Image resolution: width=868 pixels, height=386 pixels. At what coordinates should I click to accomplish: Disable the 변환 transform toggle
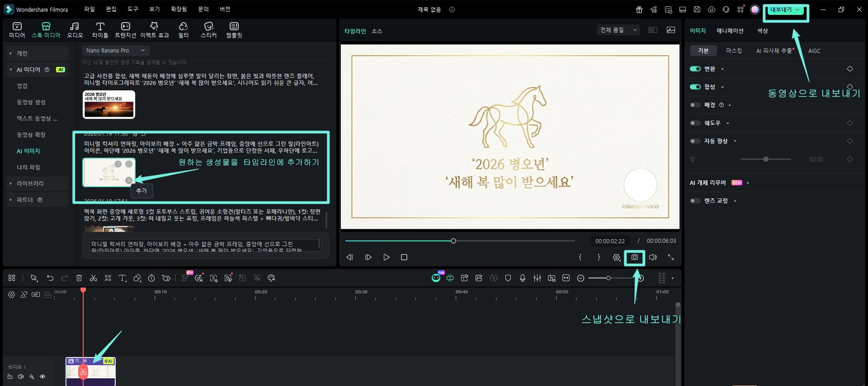click(695, 69)
